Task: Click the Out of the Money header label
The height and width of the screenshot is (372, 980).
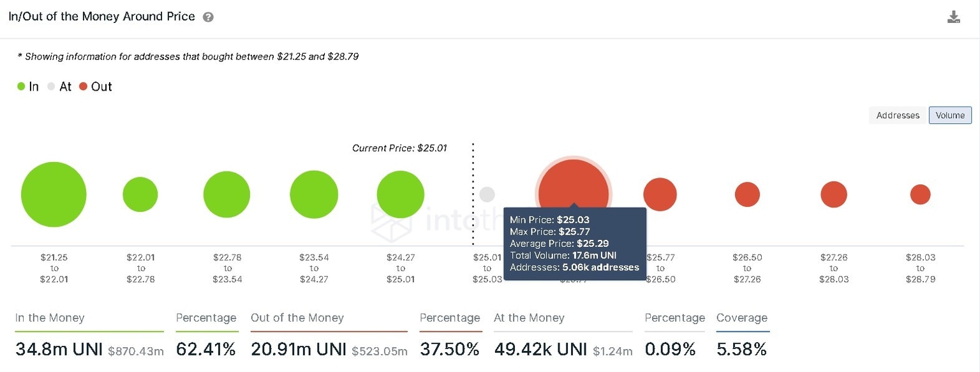Action: (x=297, y=318)
